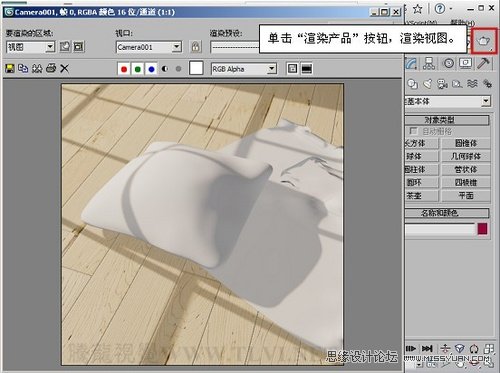Switch to the Utilities hammer tab

coord(483,63)
